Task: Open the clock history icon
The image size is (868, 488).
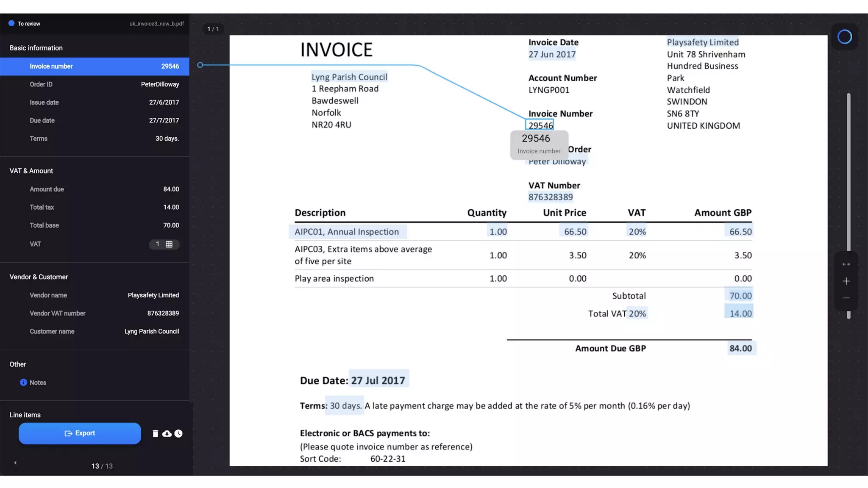Action: click(x=178, y=433)
